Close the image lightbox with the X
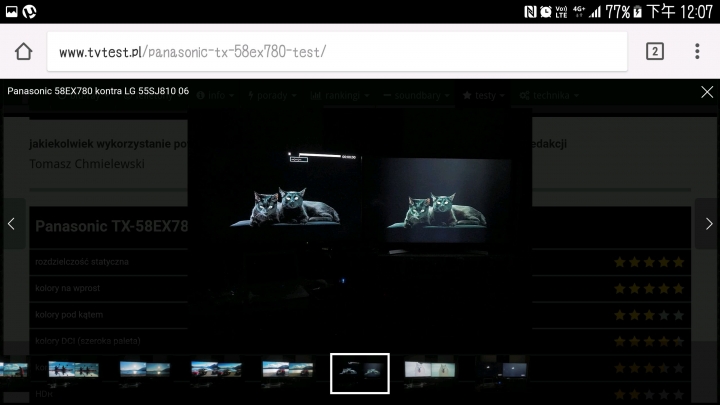The image size is (720, 405). click(x=707, y=92)
